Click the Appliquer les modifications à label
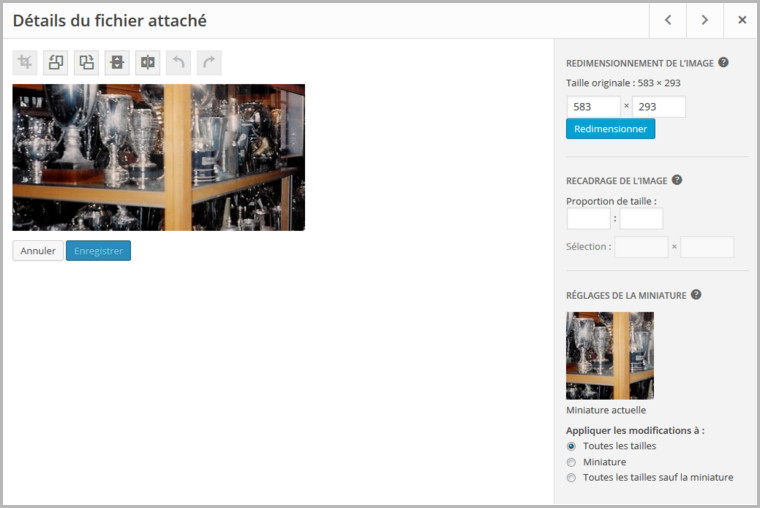The width and height of the screenshot is (760, 508). click(x=635, y=430)
